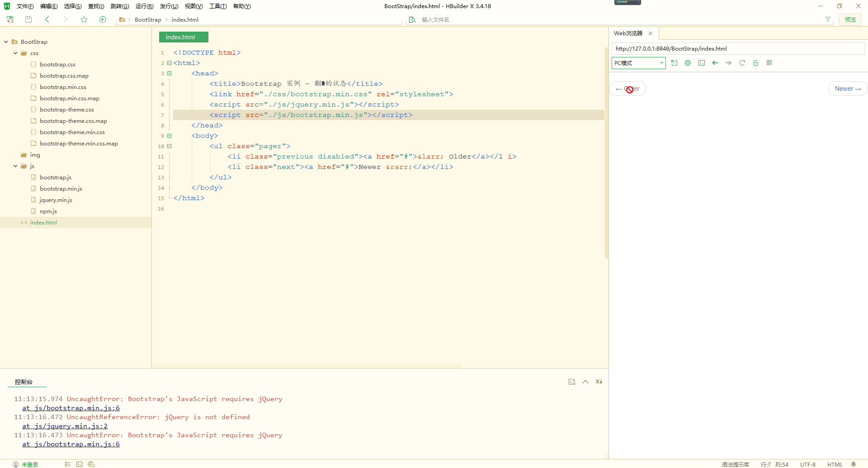The height and width of the screenshot is (468, 868).
Task: Click the browser URL address field
Action: (738, 48)
